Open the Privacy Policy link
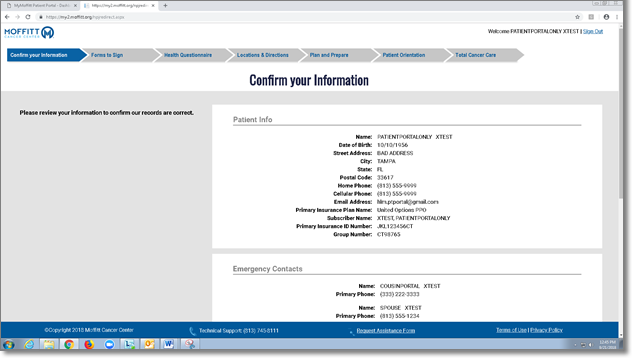The width and height of the screenshot is (634, 361). pos(546,330)
